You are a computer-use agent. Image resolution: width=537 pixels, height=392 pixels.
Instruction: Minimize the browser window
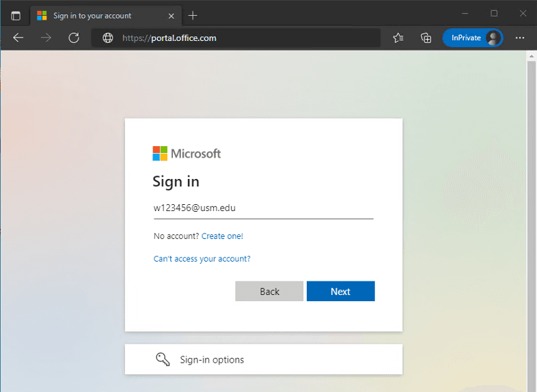pyautogui.click(x=465, y=14)
